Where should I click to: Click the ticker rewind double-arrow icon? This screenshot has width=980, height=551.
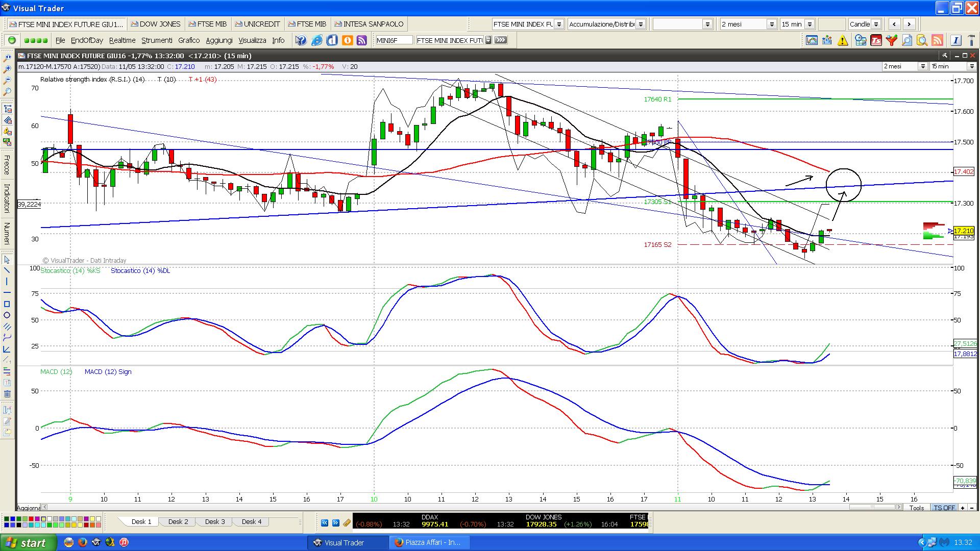click(x=325, y=523)
